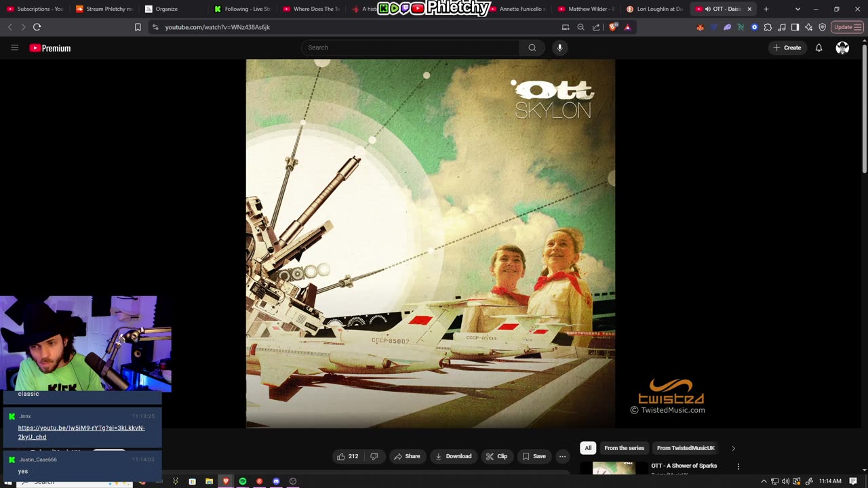
Task: Open Brave Shields lion icon
Action: pyautogui.click(x=613, y=27)
